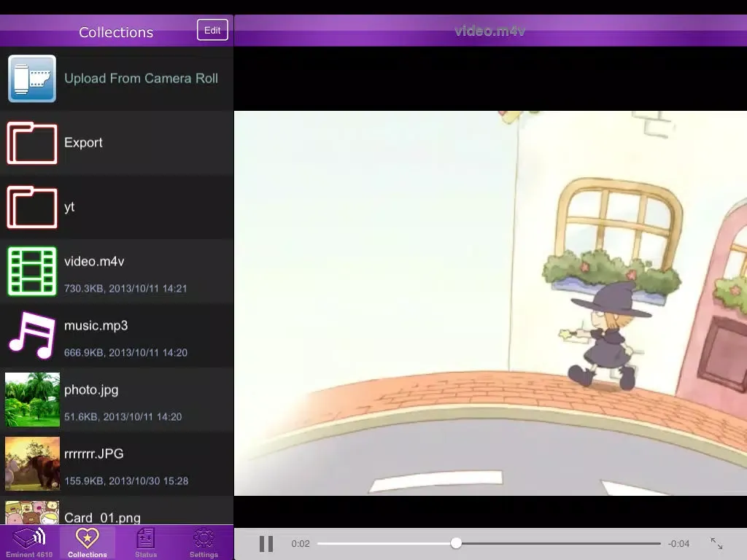Viewport: 747px width, 560px height.
Task: Open the yt folder icon
Action: pyautogui.click(x=32, y=207)
